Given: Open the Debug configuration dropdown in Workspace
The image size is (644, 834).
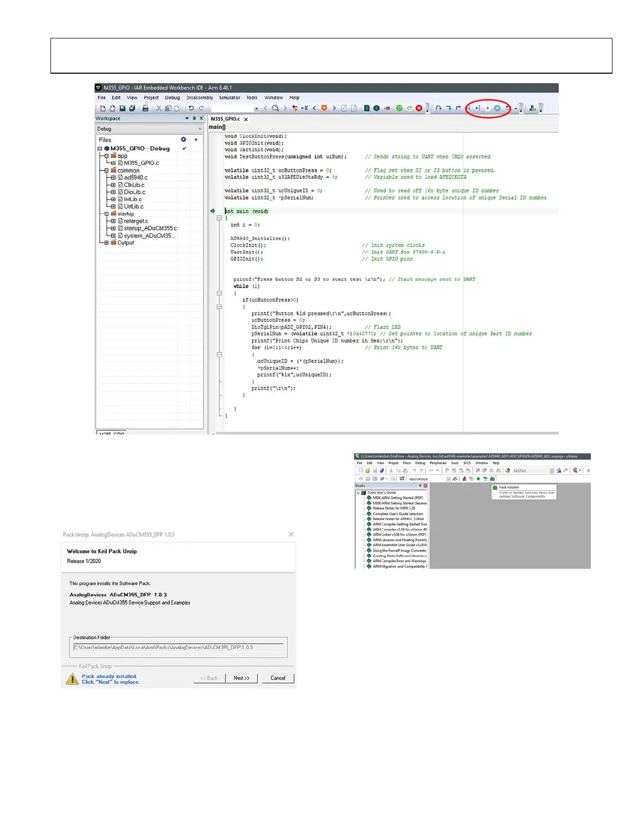Looking at the screenshot, I should click(199, 128).
